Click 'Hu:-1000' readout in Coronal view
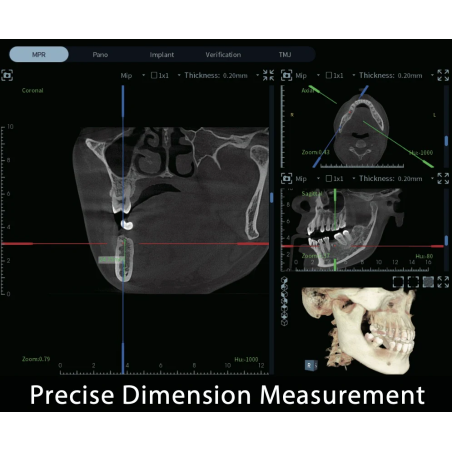Viewport: 452px width, 452px height. pyautogui.click(x=246, y=359)
